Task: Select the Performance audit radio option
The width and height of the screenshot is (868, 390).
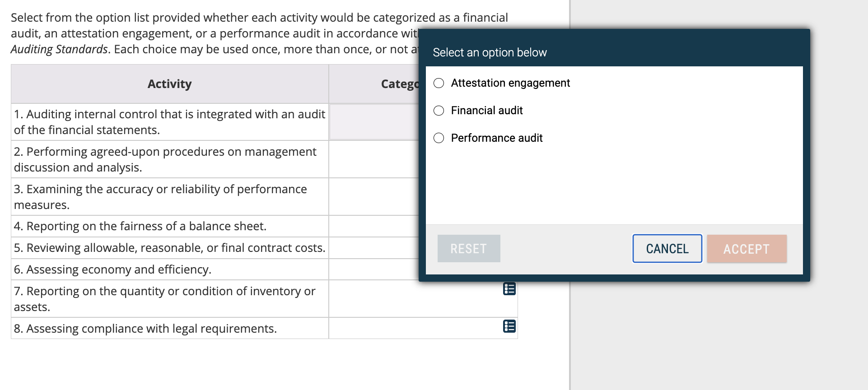Action: pyautogui.click(x=439, y=138)
